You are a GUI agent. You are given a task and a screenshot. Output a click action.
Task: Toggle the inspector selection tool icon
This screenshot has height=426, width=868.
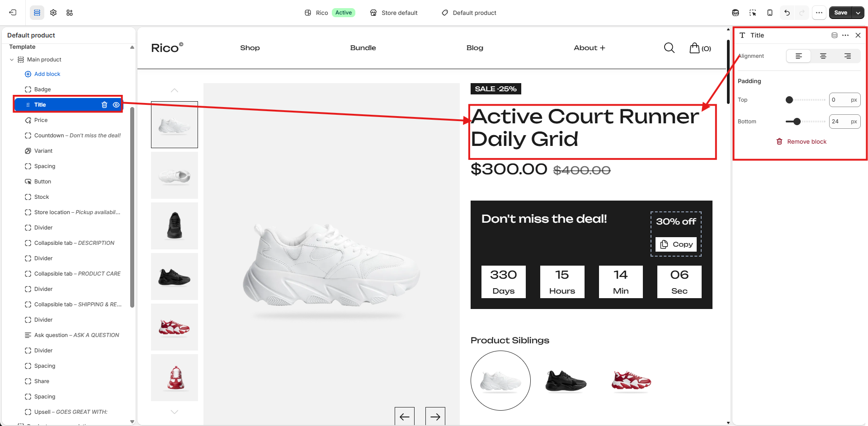(753, 13)
